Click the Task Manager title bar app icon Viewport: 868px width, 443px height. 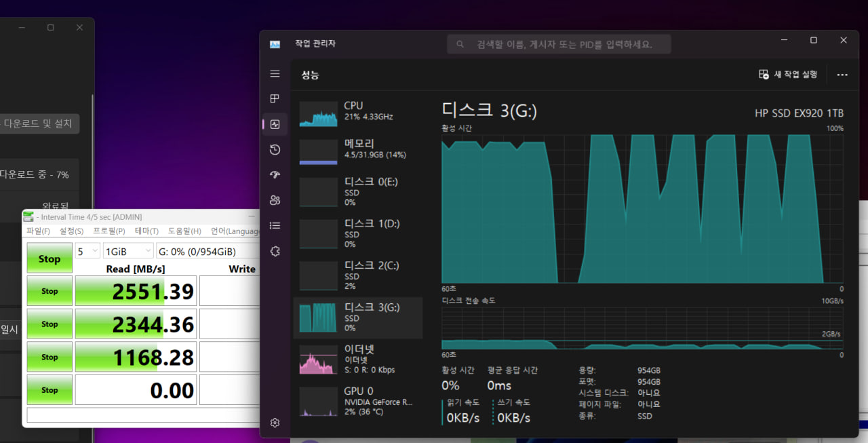[275, 44]
